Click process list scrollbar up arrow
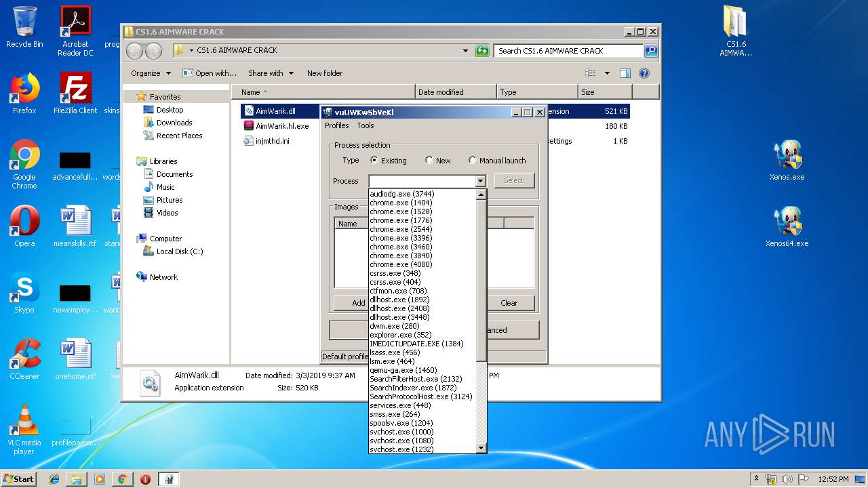 (481, 195)
